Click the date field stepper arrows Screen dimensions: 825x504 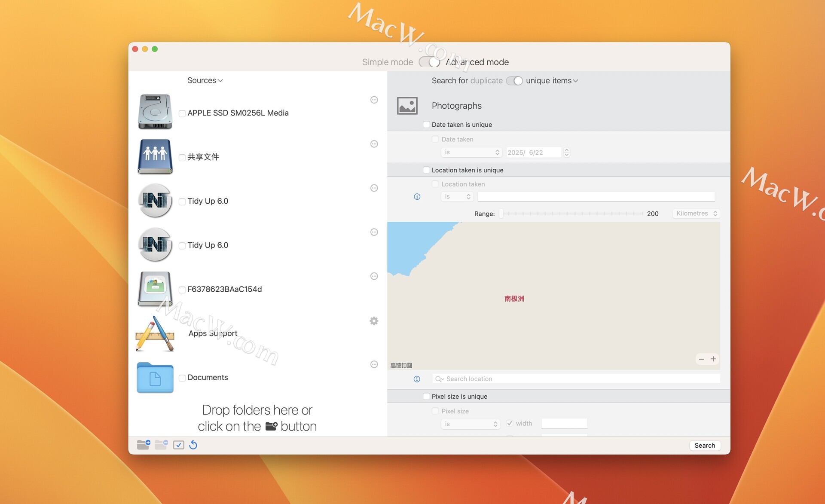click(x=567, y=153)
